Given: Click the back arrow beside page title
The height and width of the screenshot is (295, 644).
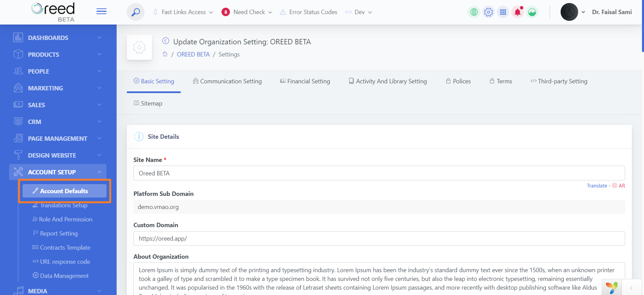Looking at the screenshot, I should 166,41.
